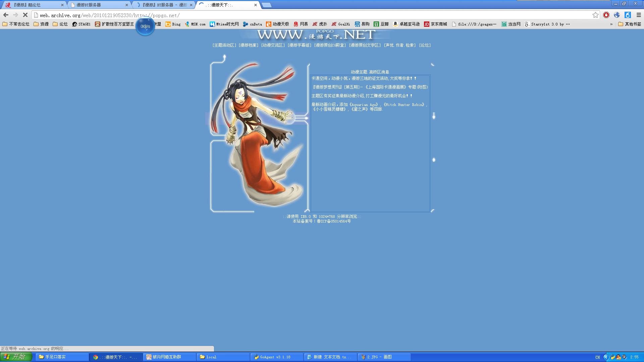
Task: Click the floating 0KB/s speed widget
Action: 145,26
